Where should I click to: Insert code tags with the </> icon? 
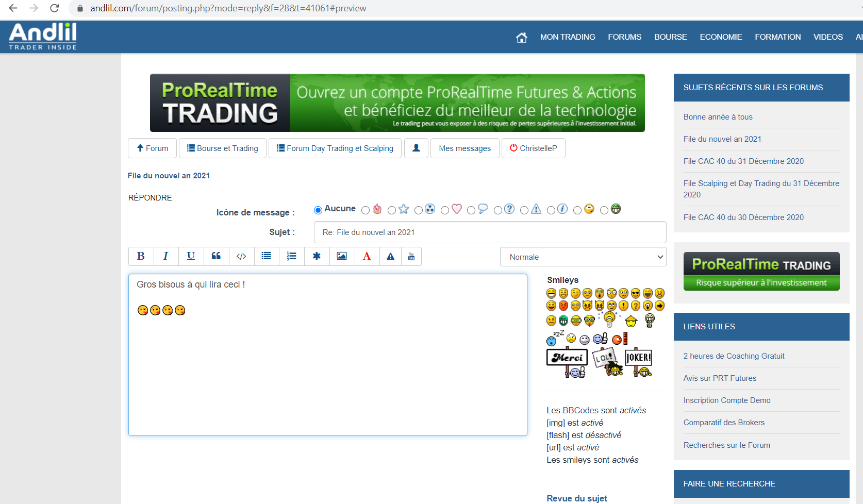tap(241, 256)
